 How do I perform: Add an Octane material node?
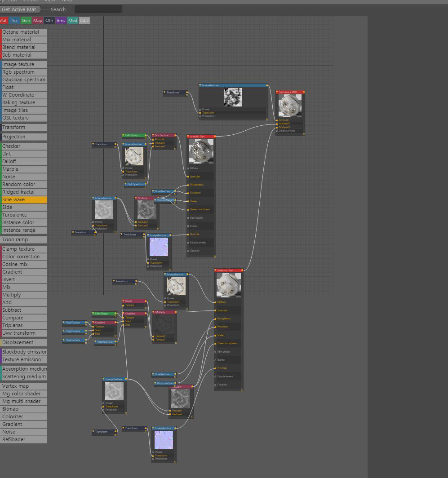[x=23, y=32]
